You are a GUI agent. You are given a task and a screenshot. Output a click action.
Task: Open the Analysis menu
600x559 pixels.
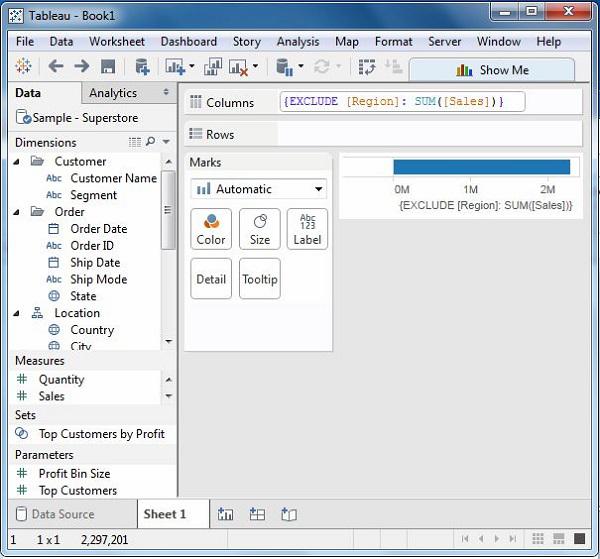(298, 41)
